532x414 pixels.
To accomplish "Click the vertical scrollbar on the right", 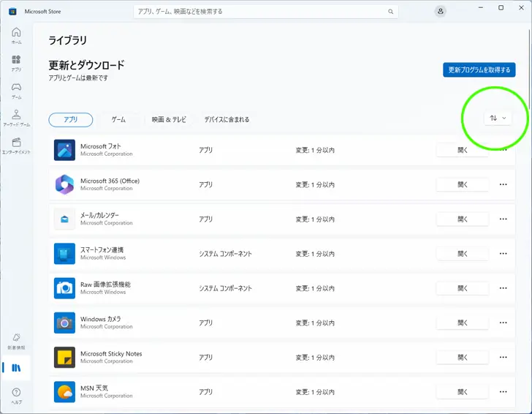I will coord(530,68).
